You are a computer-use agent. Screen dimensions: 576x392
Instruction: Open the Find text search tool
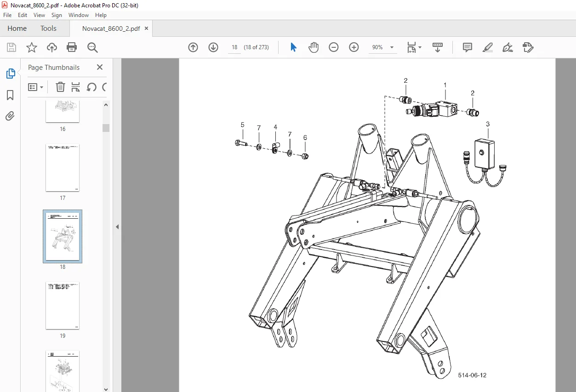[x=92, y=47]
